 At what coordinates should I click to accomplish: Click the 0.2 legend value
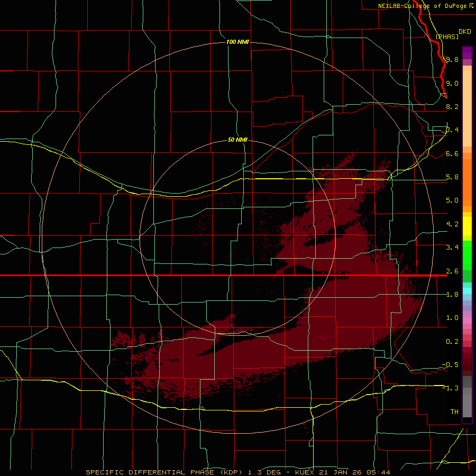pyautogui.click(x=452, y=342)
